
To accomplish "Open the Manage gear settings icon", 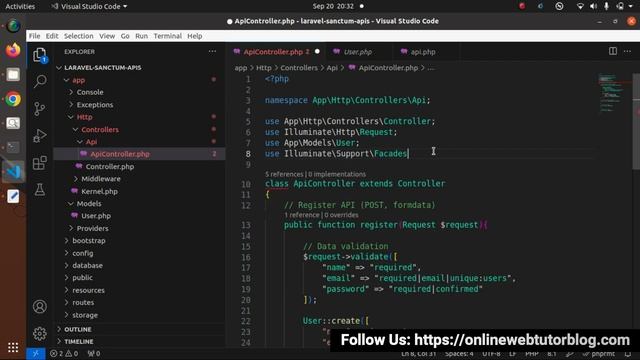I will [x=40, y=333].
